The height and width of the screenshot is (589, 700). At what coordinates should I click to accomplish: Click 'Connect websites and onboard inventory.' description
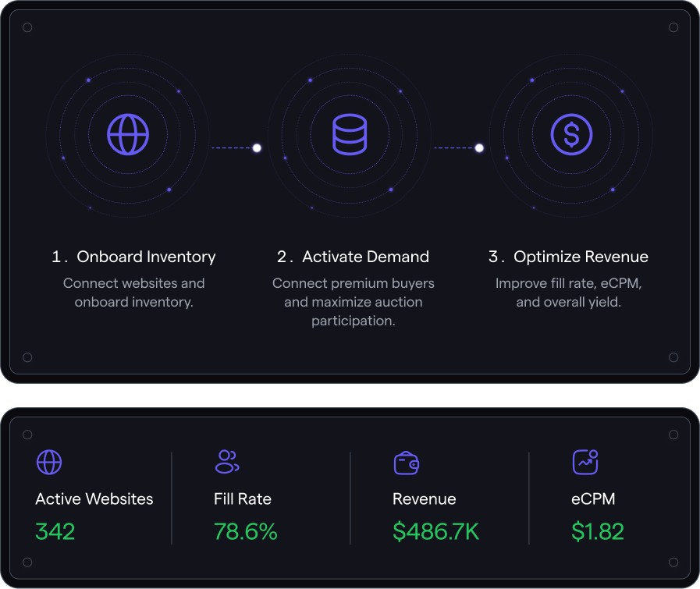(x=134, y=293)
